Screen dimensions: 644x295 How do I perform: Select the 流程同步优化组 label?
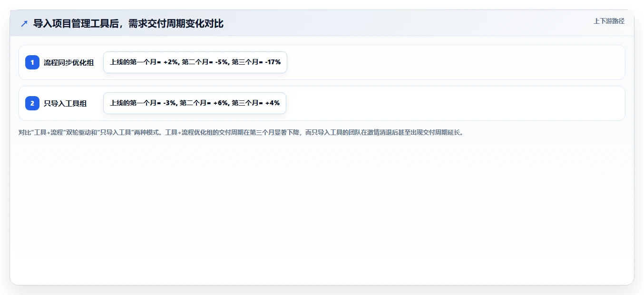(x=69, y=62)
